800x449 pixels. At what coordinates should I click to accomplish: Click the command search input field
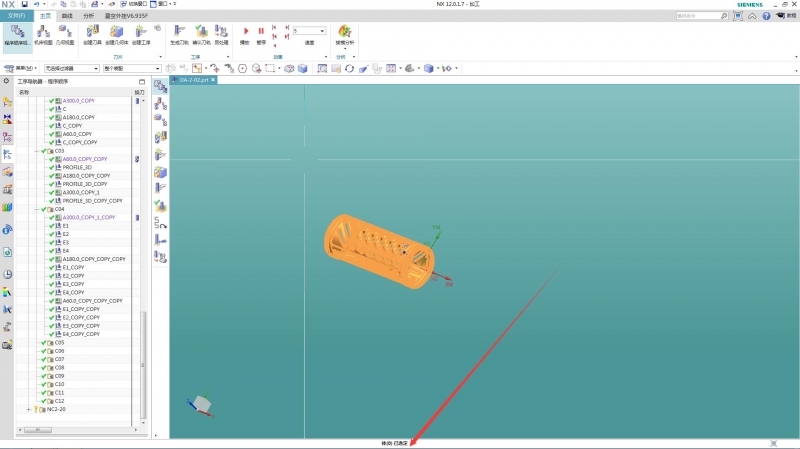coord(697,16)
